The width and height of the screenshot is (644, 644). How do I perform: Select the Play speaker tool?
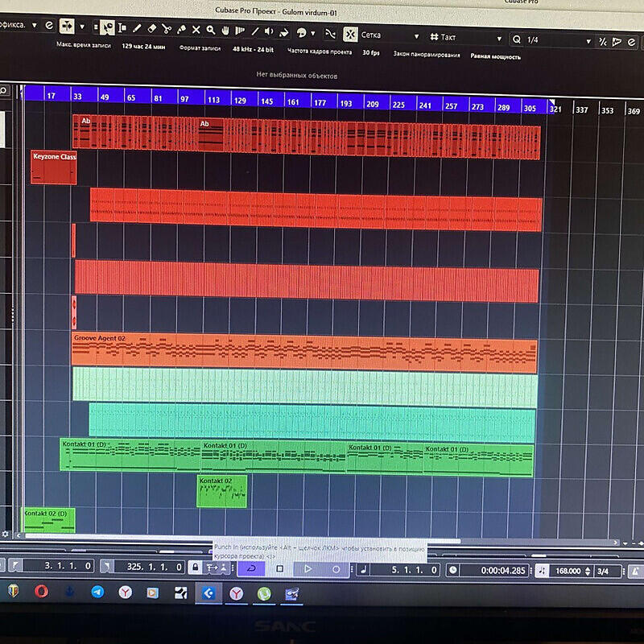[x=269, y=31]
